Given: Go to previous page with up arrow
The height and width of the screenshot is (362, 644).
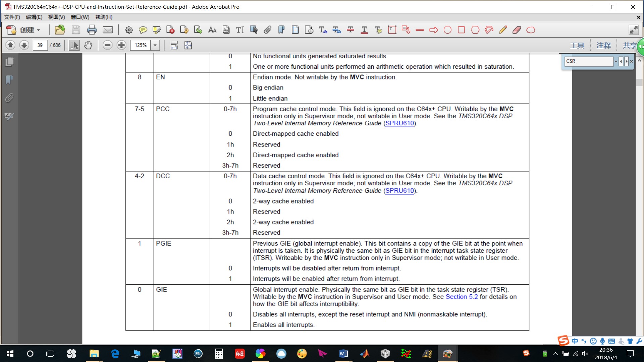Looking at the screenshot, I should click(x=10, y=45).
